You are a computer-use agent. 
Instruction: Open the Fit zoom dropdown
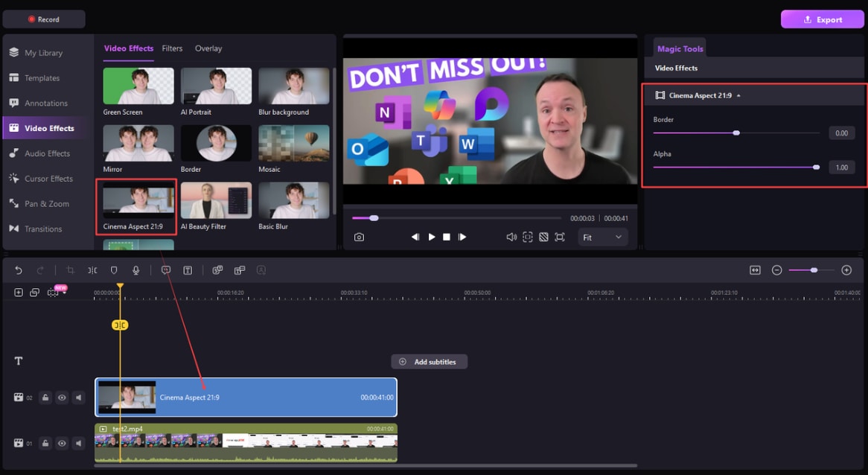tap(602, 238)
